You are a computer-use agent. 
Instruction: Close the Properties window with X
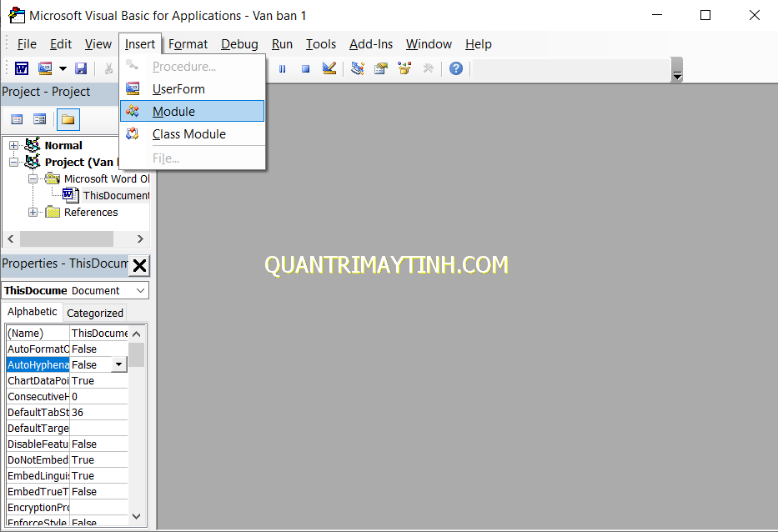point(140,265)
